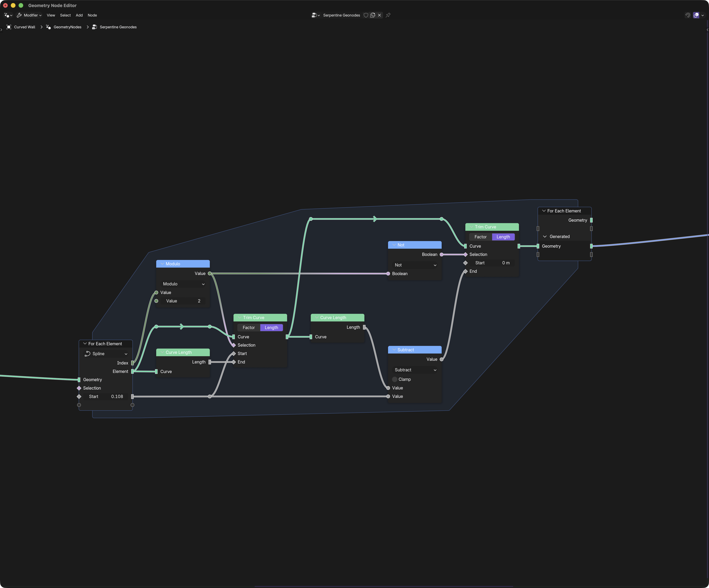Open the node tree browse icon
This screenshot has height=588, width=709.
coord(316,15)
